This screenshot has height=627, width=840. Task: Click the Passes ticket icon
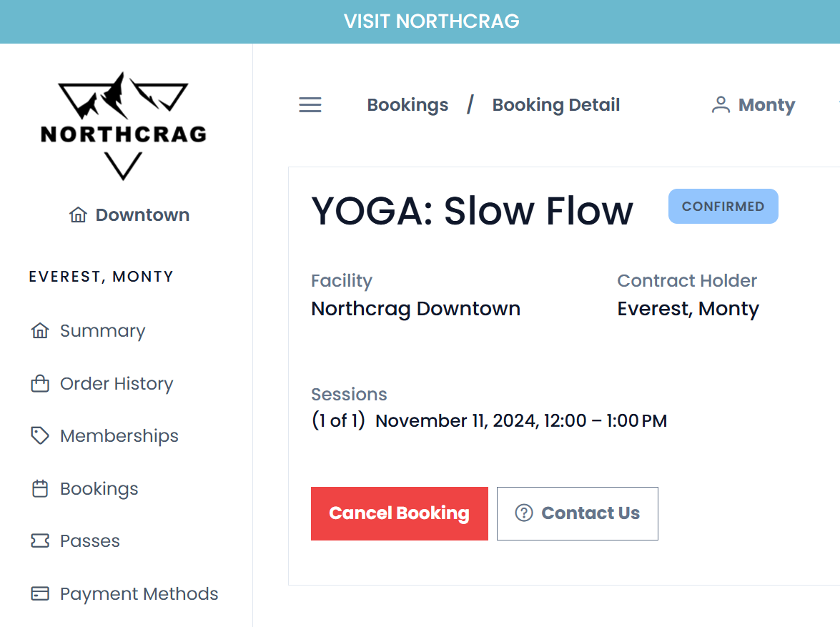[40, 541]
